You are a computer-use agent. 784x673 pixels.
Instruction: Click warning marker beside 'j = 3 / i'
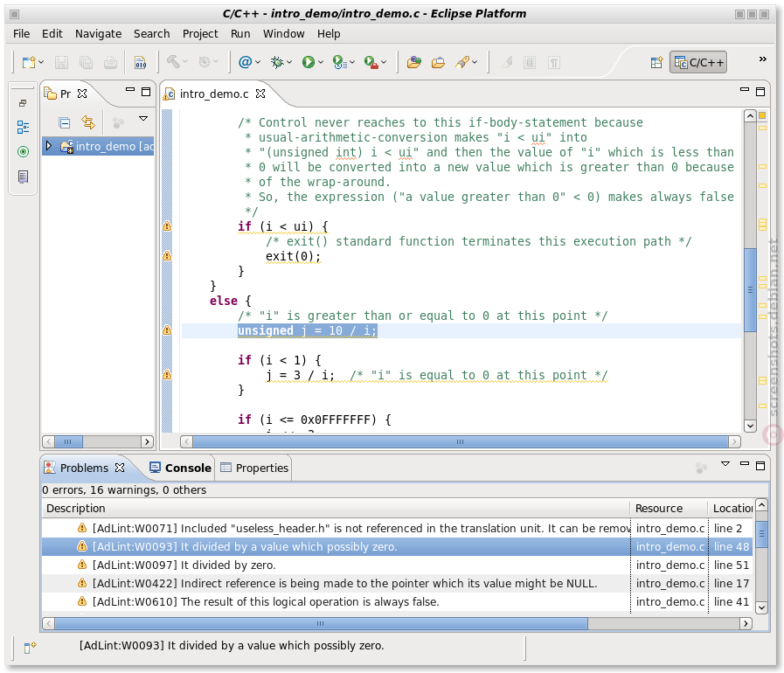click(167, 374)
